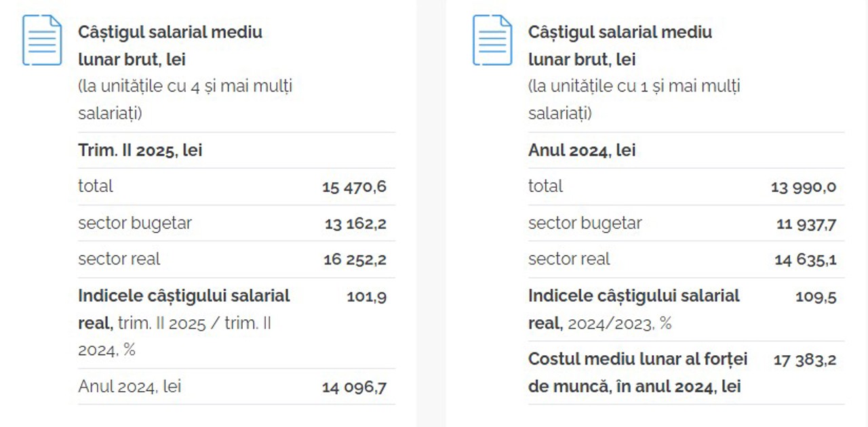868x427 pixels.
Task: Click the sector real value 16 252,2
Action: (355, 259)
